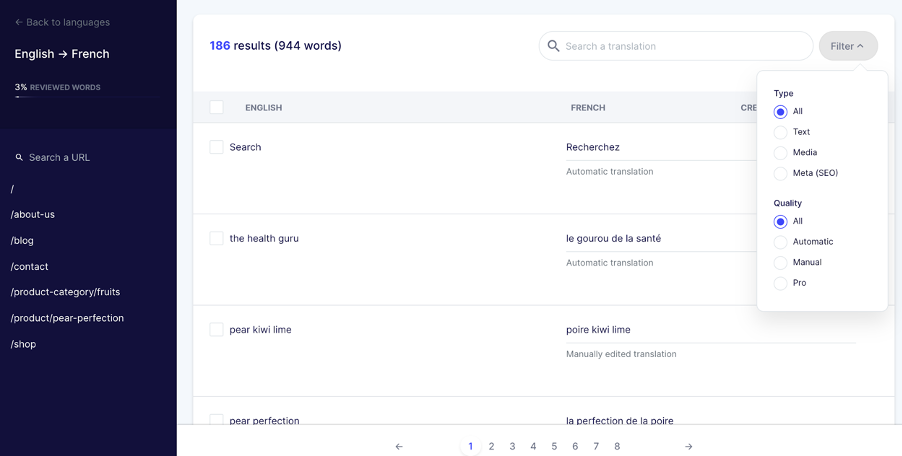Go to page 6 of results
This screenshot has height=456, width=902.
coord(575,446)
